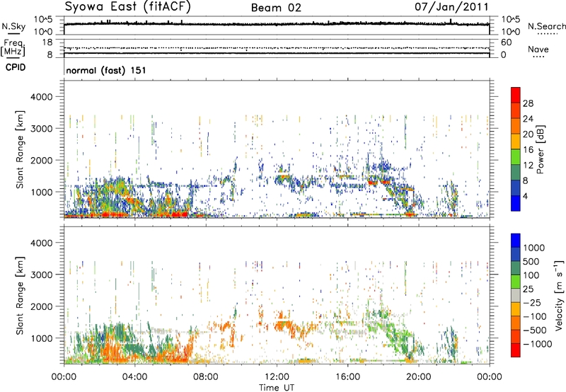Viewport: 566px width, 392px height.
Task: Click the '16:00' time tick label
Action: pyautogui.click(x=347, y=377)
